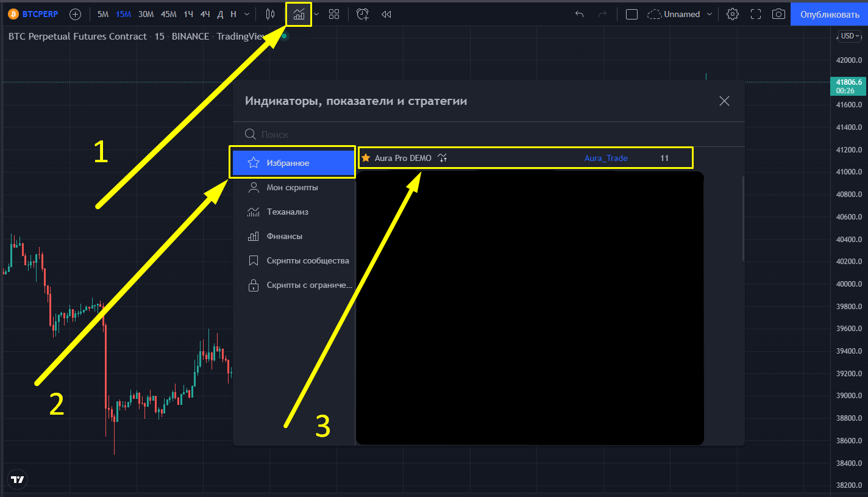The width and height of the screenshot is (868, 497).
Task: Click the 38200.0 price scale label
Action: tap(849, 485)
